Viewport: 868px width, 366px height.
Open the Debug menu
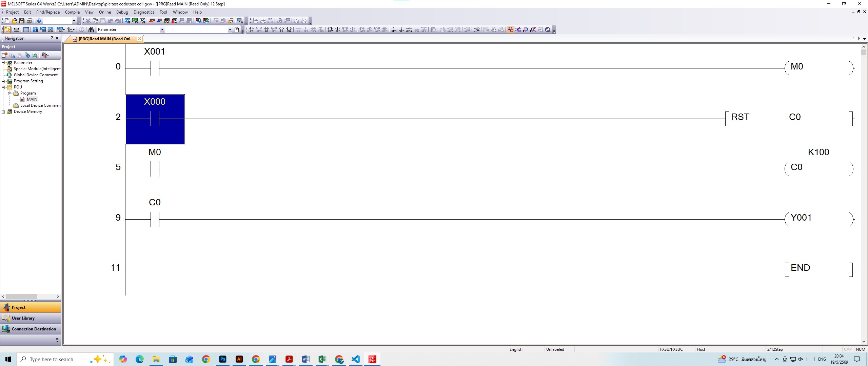click(x=122, y=12)
